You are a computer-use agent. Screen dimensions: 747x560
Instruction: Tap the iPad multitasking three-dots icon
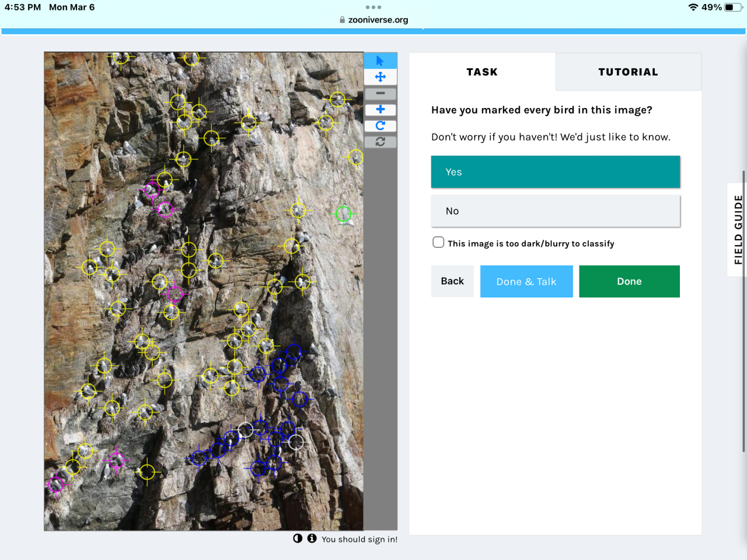click(373, 8)
